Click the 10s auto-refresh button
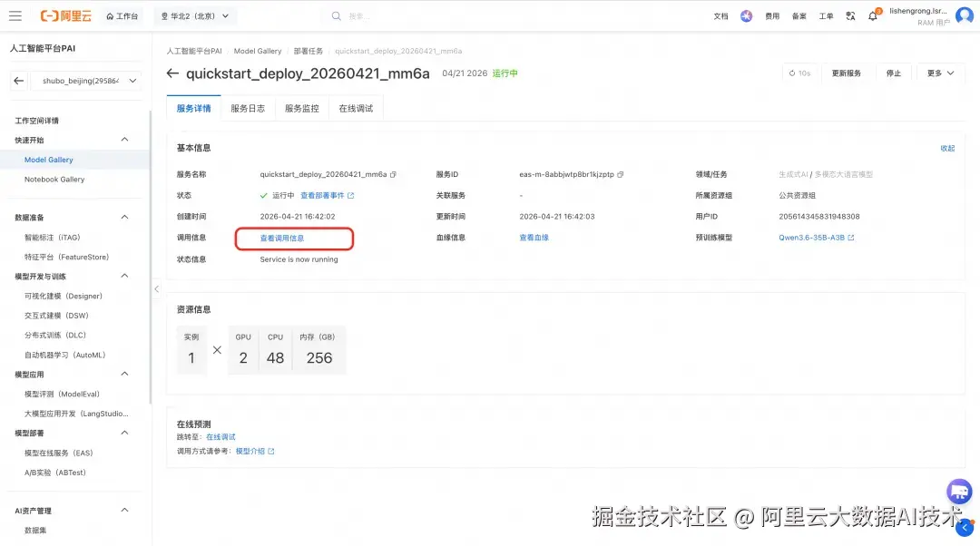 (x=799, y=73)
